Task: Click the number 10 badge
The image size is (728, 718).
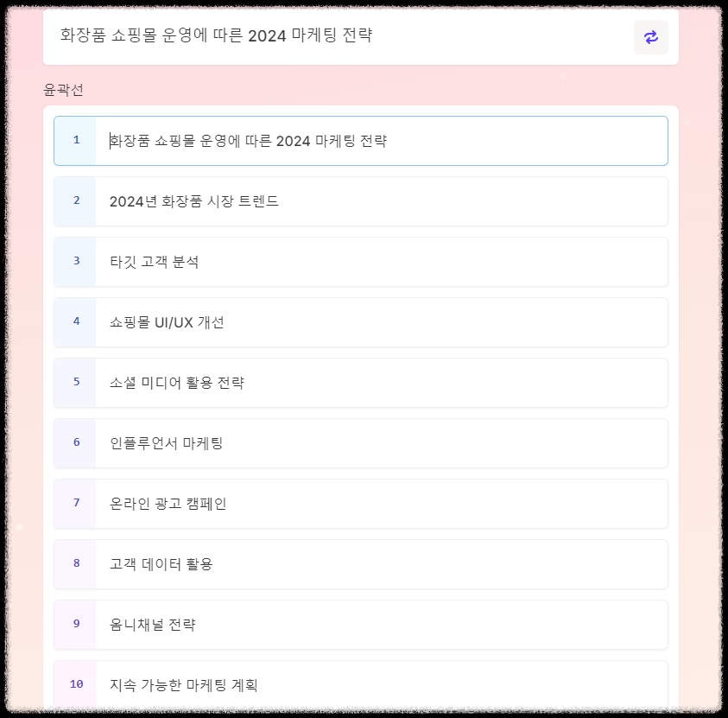Action: (76, 684)
